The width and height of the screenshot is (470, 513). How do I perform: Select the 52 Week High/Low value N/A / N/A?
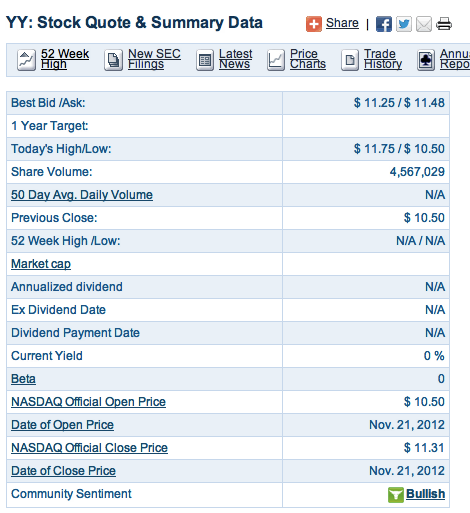point(420,241)
